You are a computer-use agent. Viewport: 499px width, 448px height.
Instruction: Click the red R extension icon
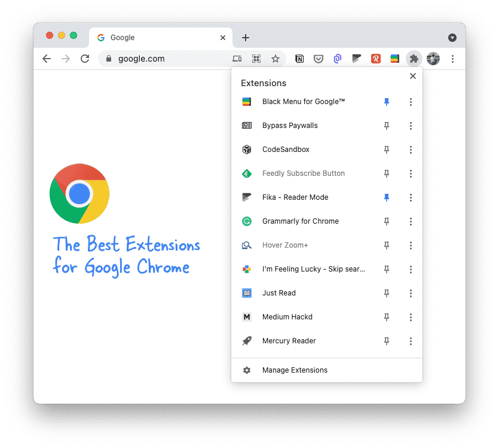(x=375, y=59)
